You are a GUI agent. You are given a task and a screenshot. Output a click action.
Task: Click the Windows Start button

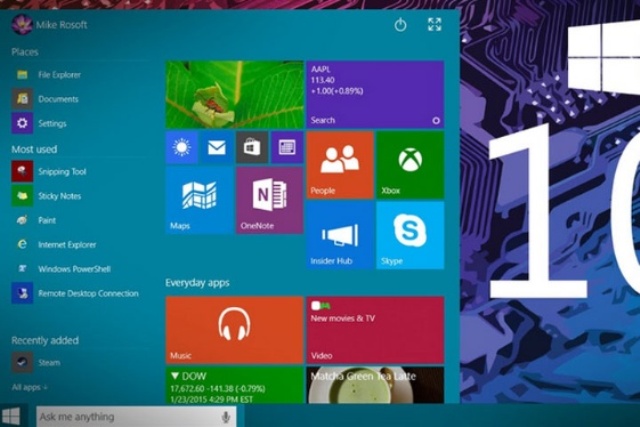(13, 415)
